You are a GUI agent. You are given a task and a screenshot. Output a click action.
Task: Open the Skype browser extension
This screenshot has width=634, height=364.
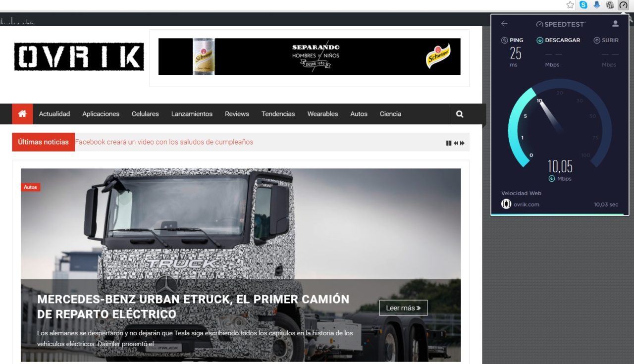pos(583,5)
